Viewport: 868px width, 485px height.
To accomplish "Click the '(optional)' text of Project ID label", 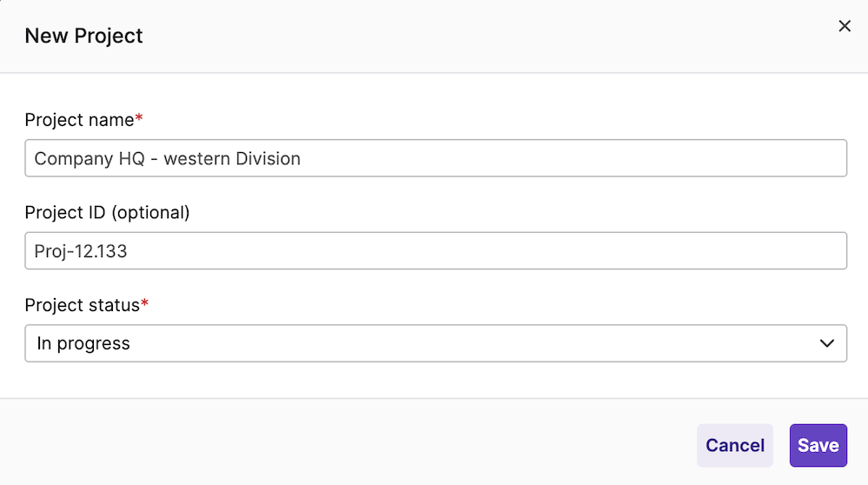I will coord(150,212).
